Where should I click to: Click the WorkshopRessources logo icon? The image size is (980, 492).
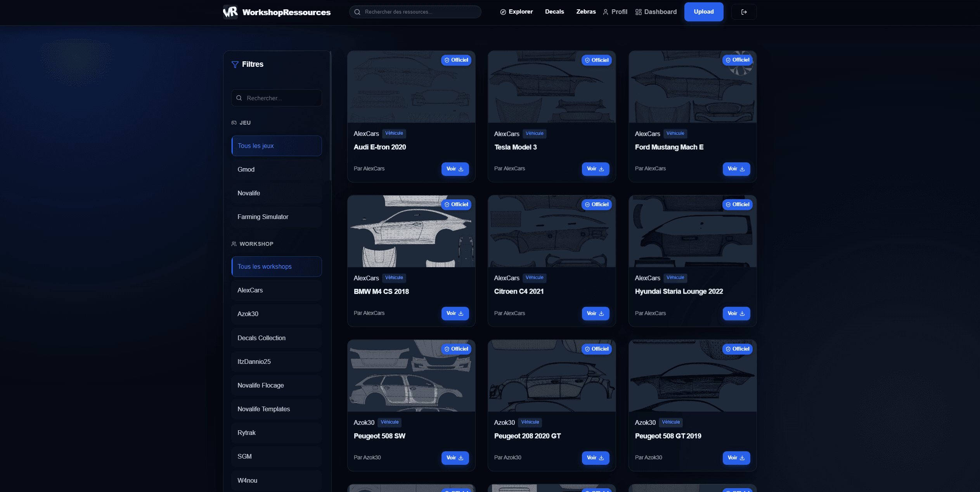pyautogui.click(x=230, y=12)
